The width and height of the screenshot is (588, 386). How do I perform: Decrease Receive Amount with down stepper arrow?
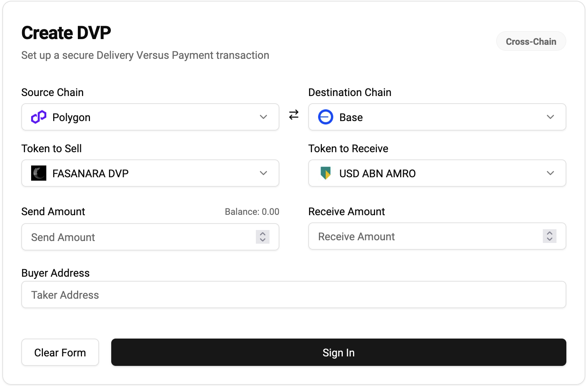[550, 239]
